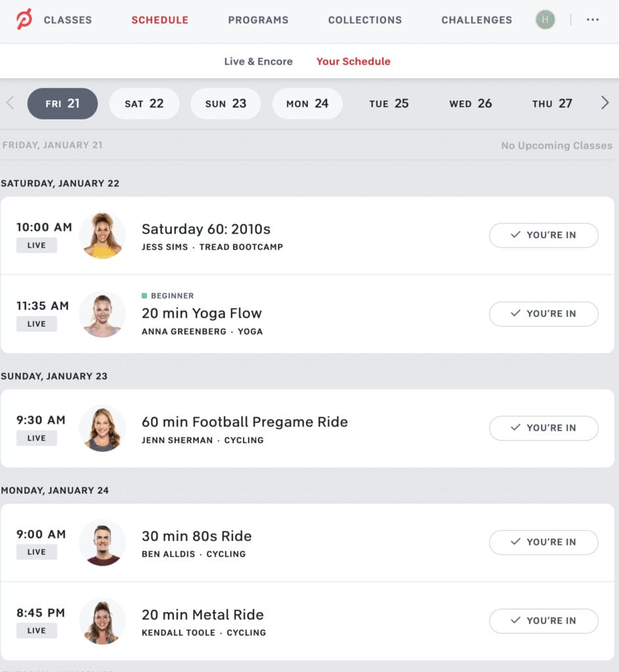Toggle You're In for 20 min Metal Ride
Screen dimensions: 619x672
(544, 621)
